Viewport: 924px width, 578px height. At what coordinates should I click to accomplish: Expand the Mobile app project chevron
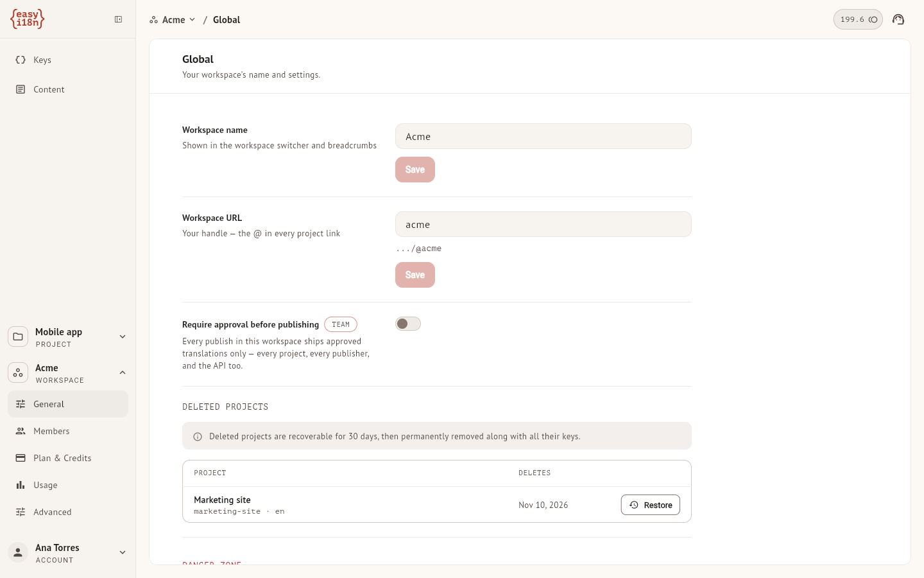tap(123, 337)
